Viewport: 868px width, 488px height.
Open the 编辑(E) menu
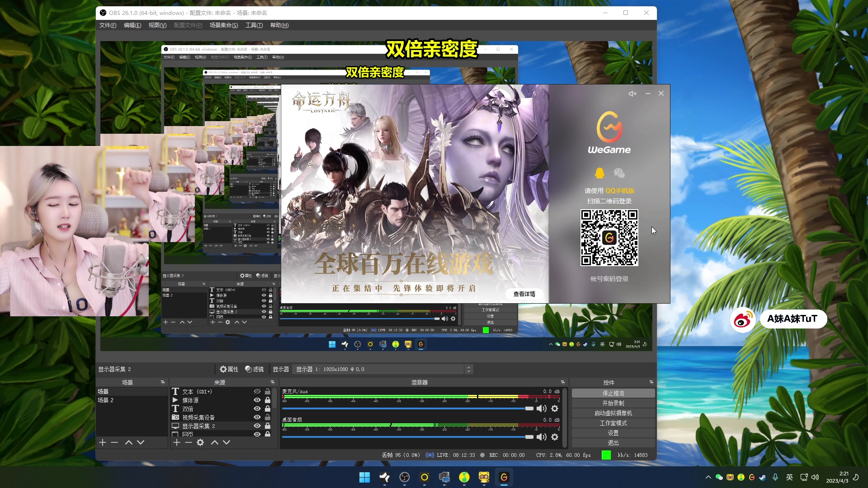click(x=132, y=25)
